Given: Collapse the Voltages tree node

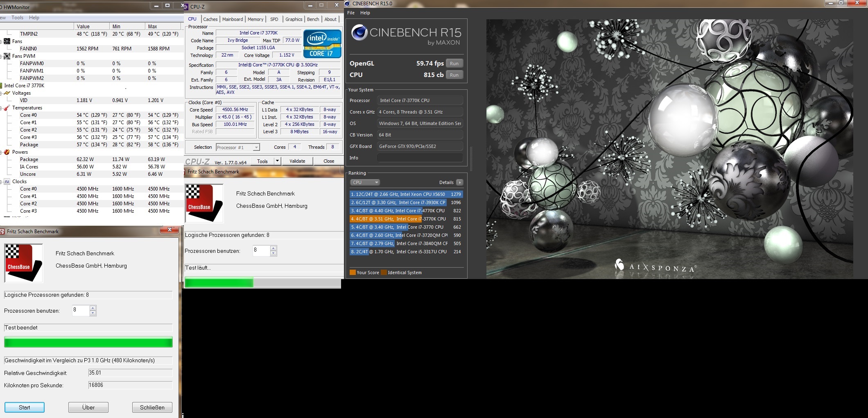Looking at the screenshot, I should [1, 93].
